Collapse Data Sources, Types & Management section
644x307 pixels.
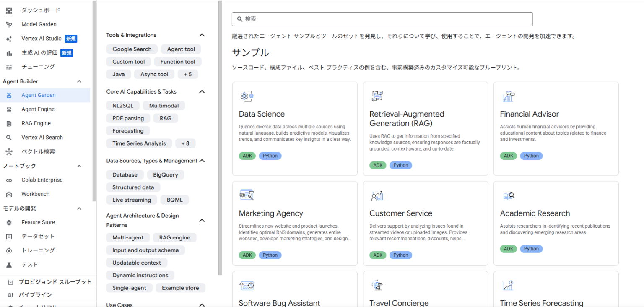[x=202, y=161]
